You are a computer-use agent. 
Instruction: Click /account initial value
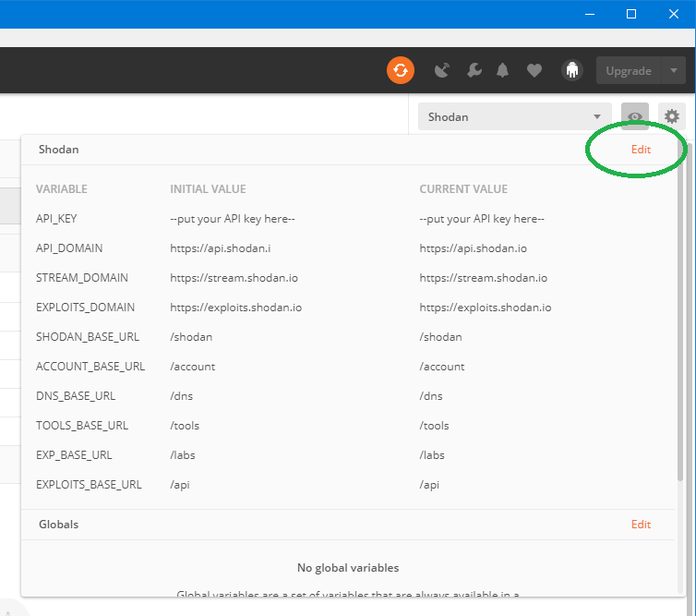192,367
